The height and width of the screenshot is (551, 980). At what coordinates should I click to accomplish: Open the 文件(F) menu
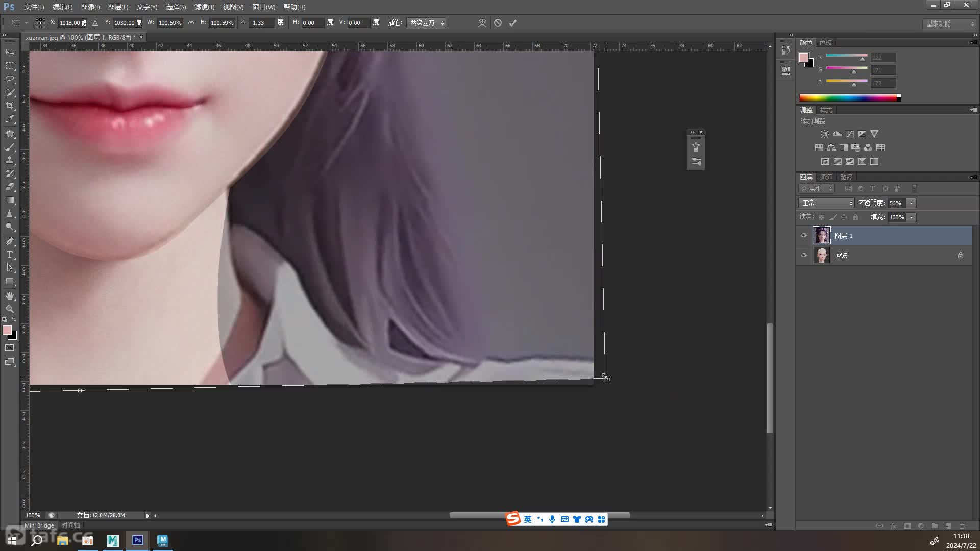34,7
